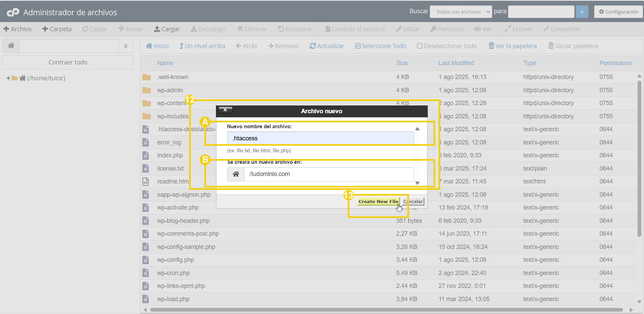Click the Ir button next to path field

(x=126, y=46)
